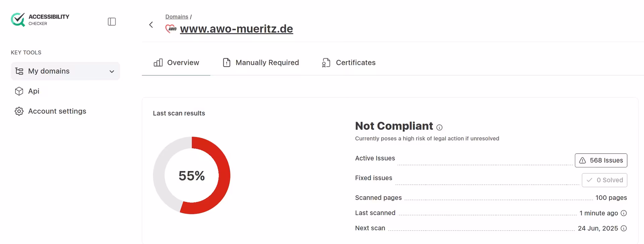Open the Domains breadcrumb link
644x244 pixels.
(x=176, y=16)
